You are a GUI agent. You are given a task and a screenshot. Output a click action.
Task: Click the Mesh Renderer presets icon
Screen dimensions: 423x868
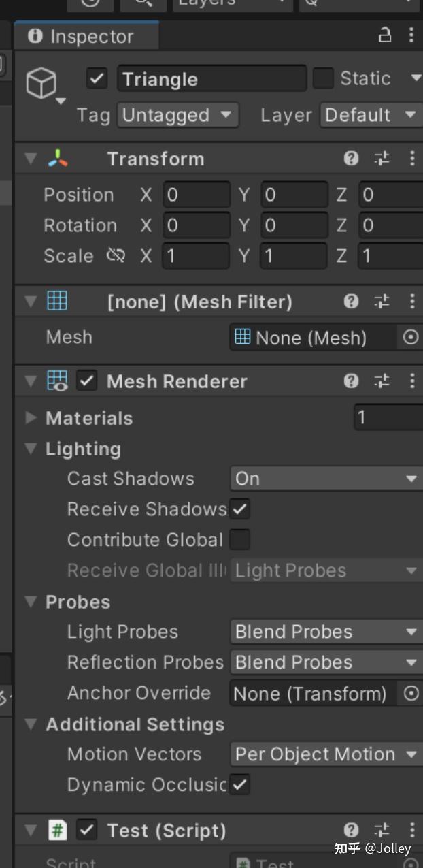(x=382, y=381)
